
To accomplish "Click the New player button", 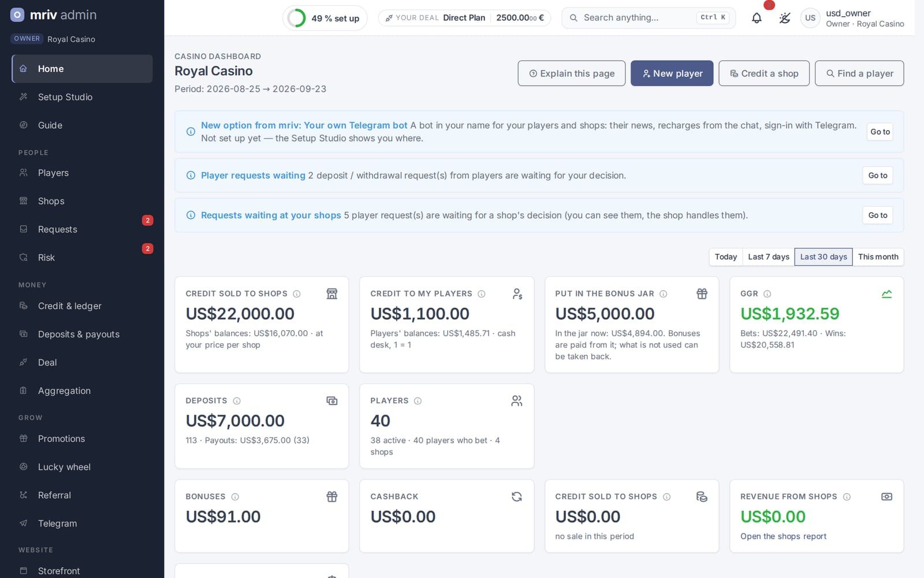I will tap(672, 73).
